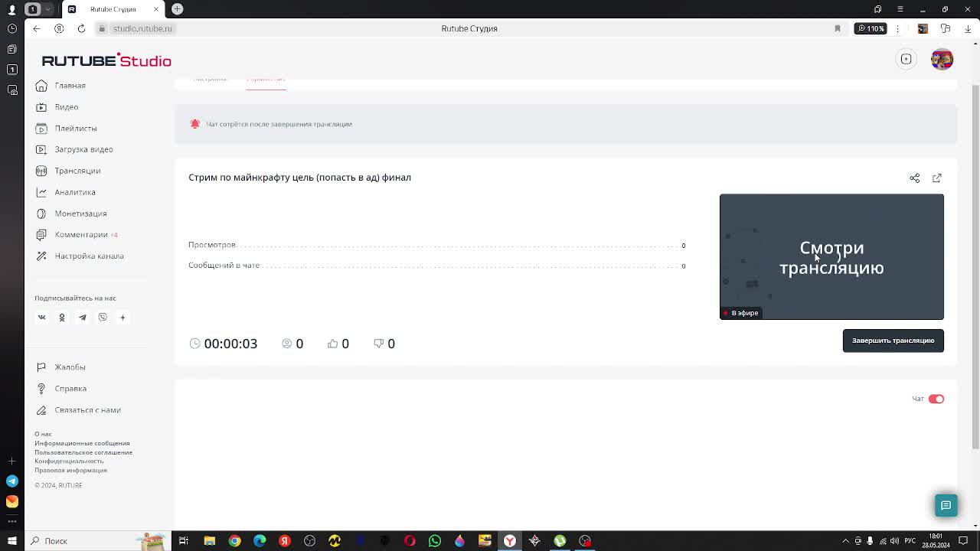Open the Пользовательское соглашение link
This screenshot has height=551, width=980.
click(x=83, y=452)
